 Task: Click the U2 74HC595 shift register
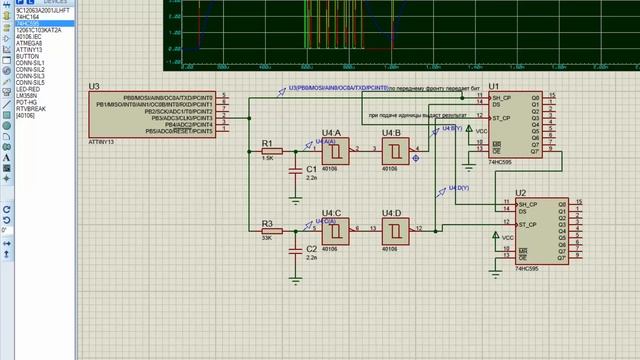tap(542, 231)
